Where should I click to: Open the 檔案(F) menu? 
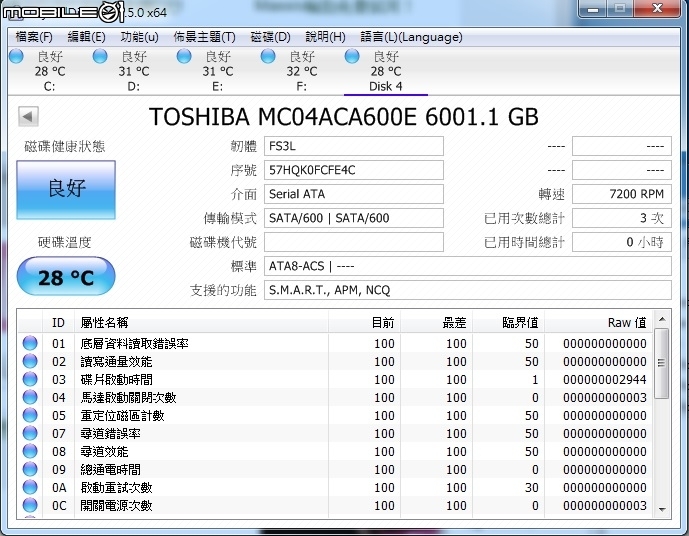click(x=34, y=37)
